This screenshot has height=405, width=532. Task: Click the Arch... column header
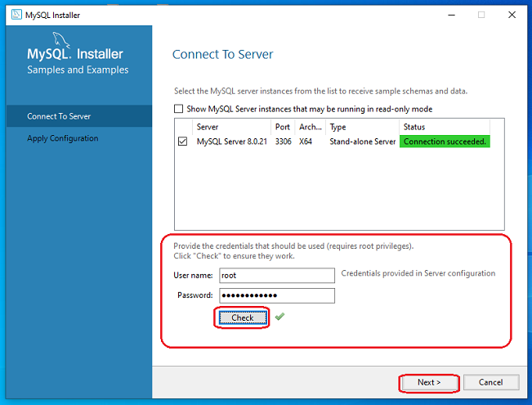(311, 127)
